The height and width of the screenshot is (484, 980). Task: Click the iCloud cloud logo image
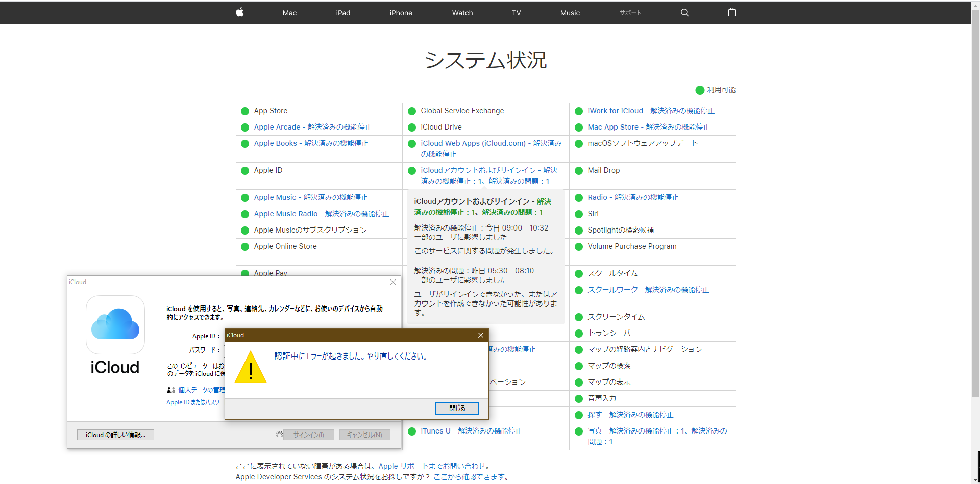pyautogui.click(x=115, y=324)
